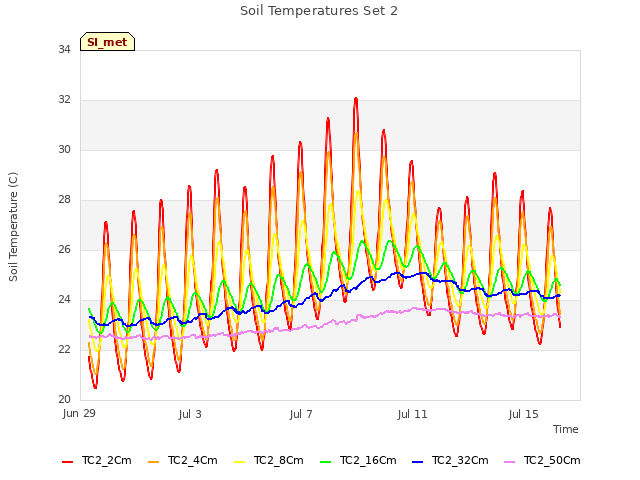This screenshot has height=480, width=640.
Task: Toggle the TC2_16Cm legend entry
Action: click(x=358, y=460)
